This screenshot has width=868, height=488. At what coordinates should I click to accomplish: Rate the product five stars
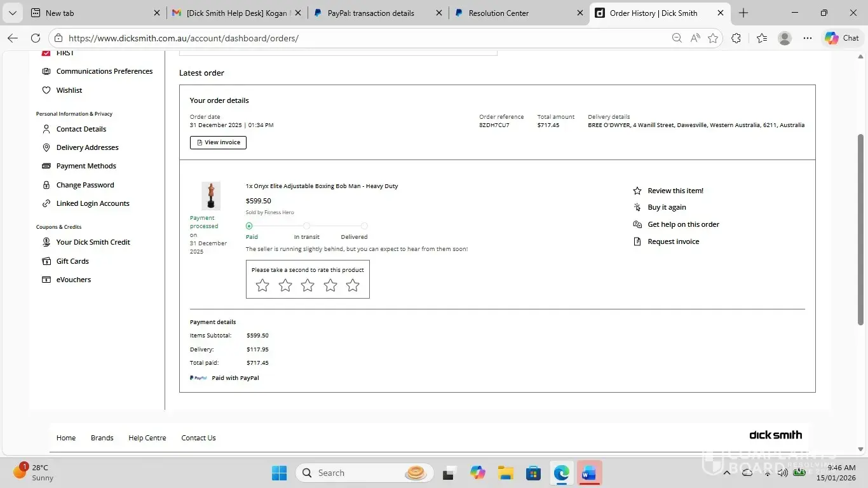pos(353,286)
